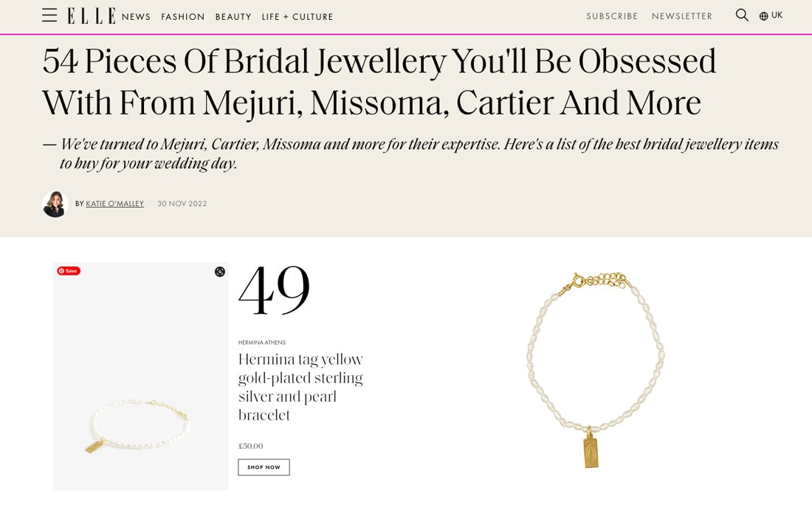This screenshot has width=812, height=508.
Task: Click the Pinterest Save button
Action: pos(69,271)
